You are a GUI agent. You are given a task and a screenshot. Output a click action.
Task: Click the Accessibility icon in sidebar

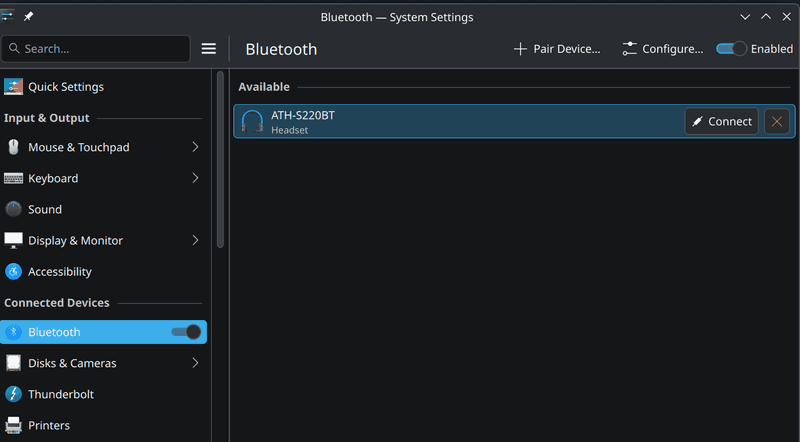(x=13, y=272)
